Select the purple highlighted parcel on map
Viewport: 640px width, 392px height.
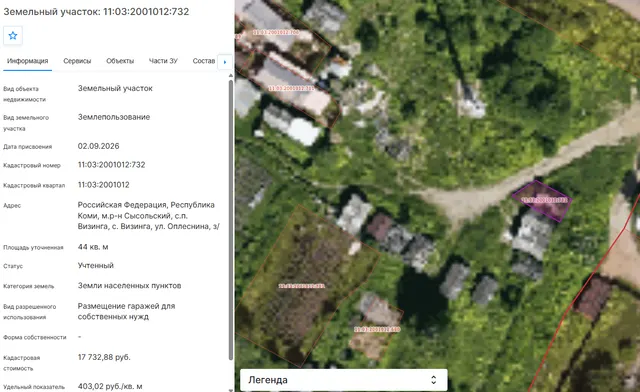tap(542, 200)
